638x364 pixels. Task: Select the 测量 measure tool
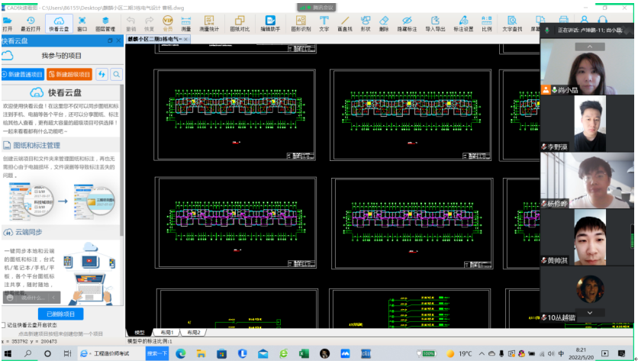[185, 22]
